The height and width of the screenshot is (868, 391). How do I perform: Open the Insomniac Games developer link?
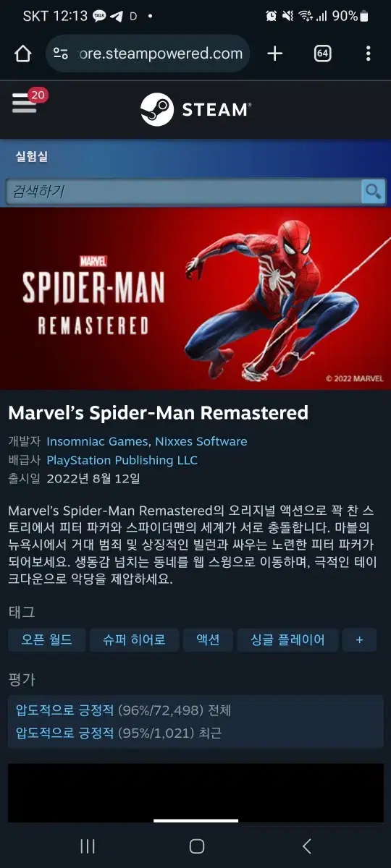(98, 441)
